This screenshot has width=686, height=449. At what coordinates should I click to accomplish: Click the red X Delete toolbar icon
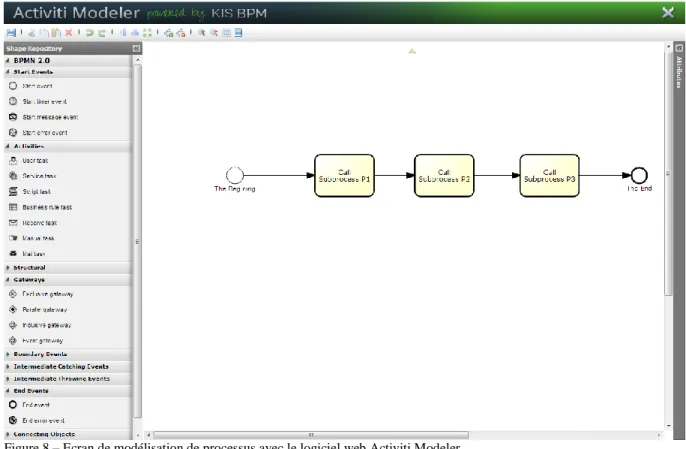point(69,33)
